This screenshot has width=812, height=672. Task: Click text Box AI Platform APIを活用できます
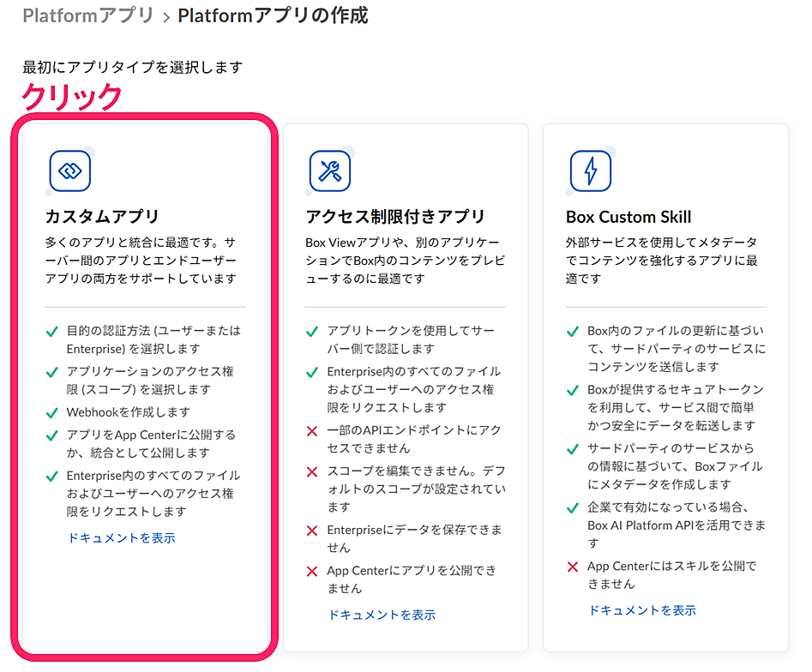coord(677,534)
